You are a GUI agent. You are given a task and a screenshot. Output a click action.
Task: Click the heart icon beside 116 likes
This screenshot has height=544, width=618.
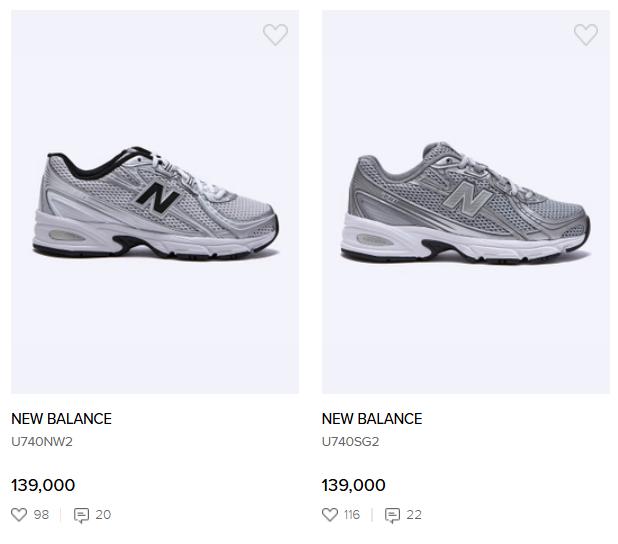pyautogui.click(x=330, y=515)
